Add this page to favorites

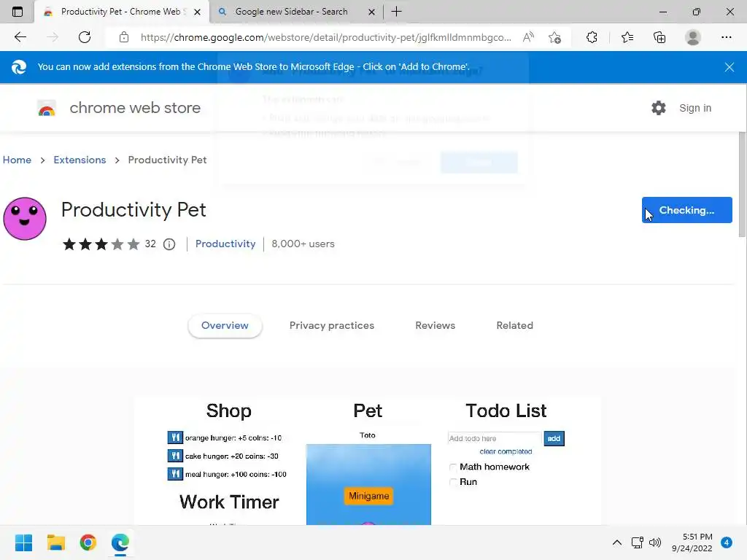point(554,37)
